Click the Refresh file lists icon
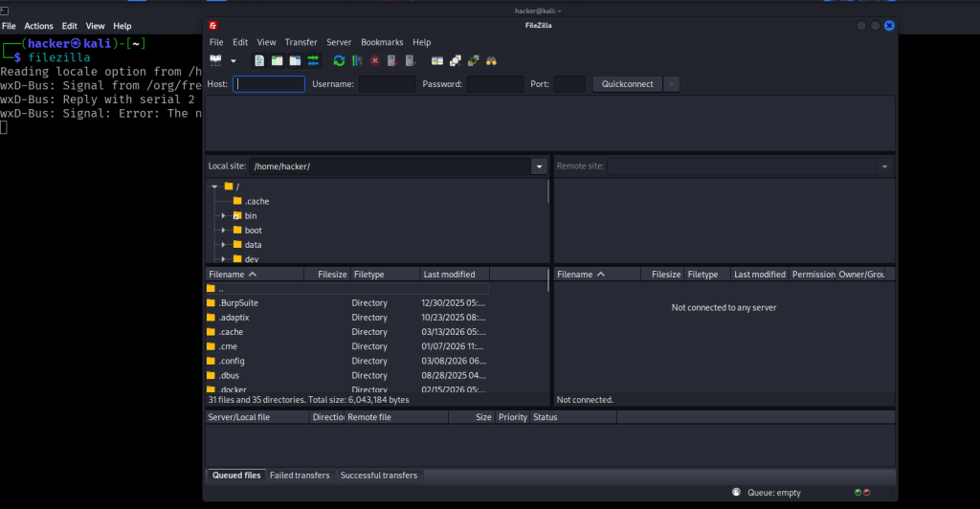Viewport: 980px width, 509px height. coord(339,60)
